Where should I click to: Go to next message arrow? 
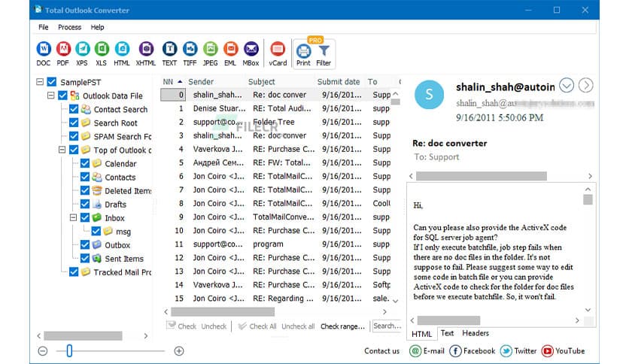click(x=585, y=86)
